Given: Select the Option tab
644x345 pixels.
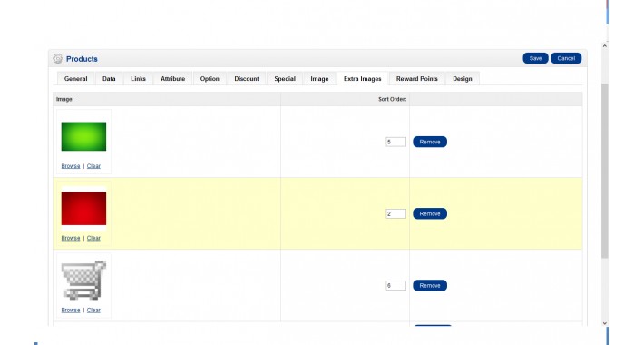Looking at the screenshot, I should [x=210, y=79].
